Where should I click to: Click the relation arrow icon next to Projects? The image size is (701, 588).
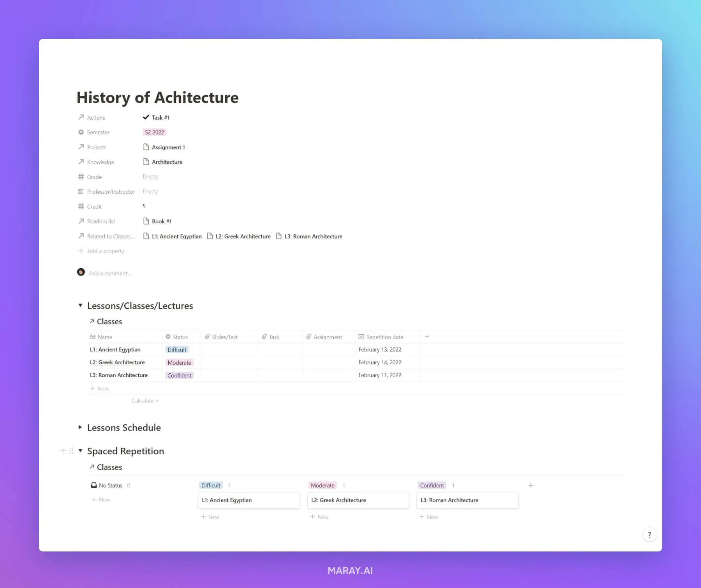pos(81,147)
